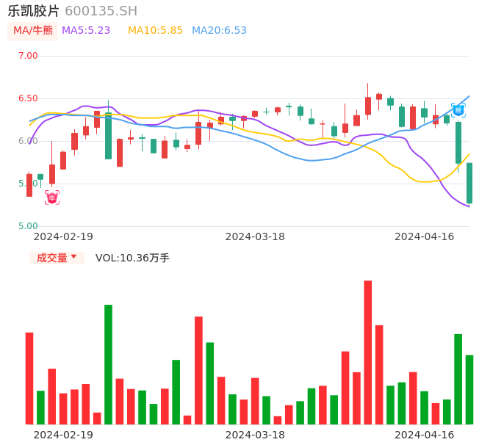Click the red bull marker icon
Viewport: 504px width, 445px height.
[x=52, y=198]
